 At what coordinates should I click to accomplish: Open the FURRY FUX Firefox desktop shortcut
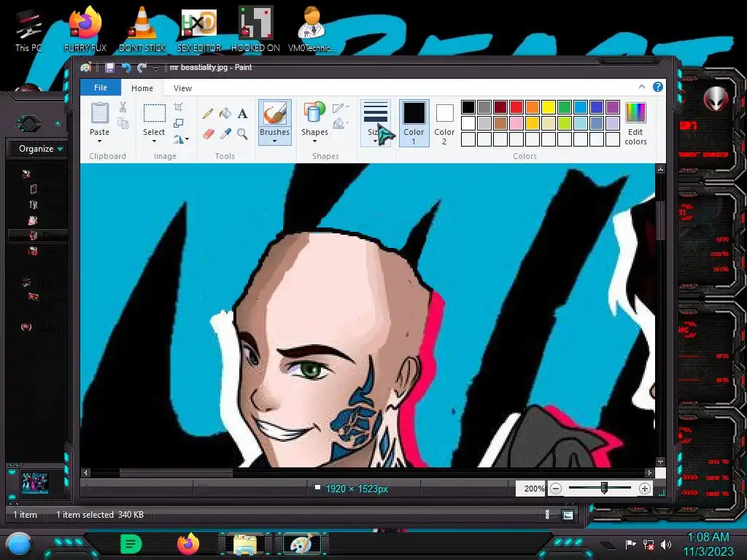85,28
